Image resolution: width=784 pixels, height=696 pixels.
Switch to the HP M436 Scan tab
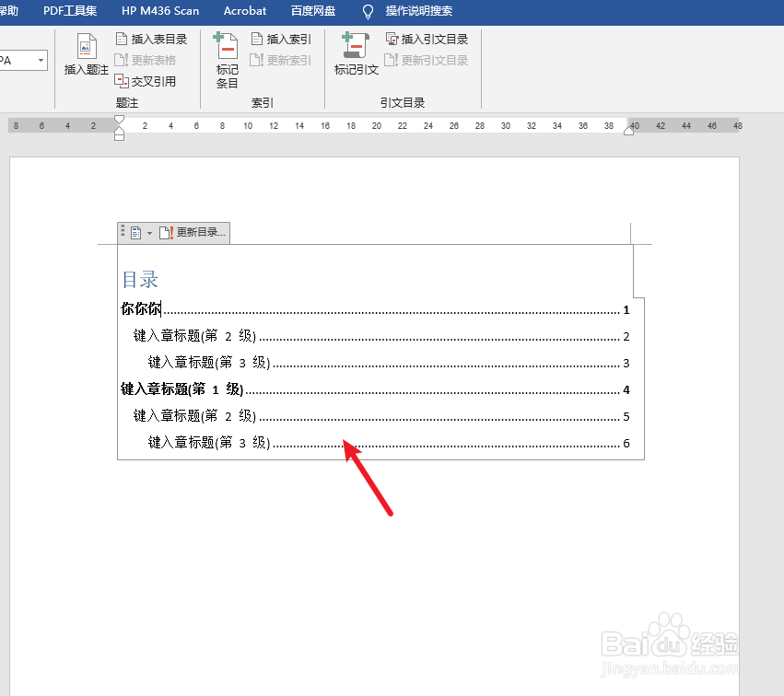(160, 11)
